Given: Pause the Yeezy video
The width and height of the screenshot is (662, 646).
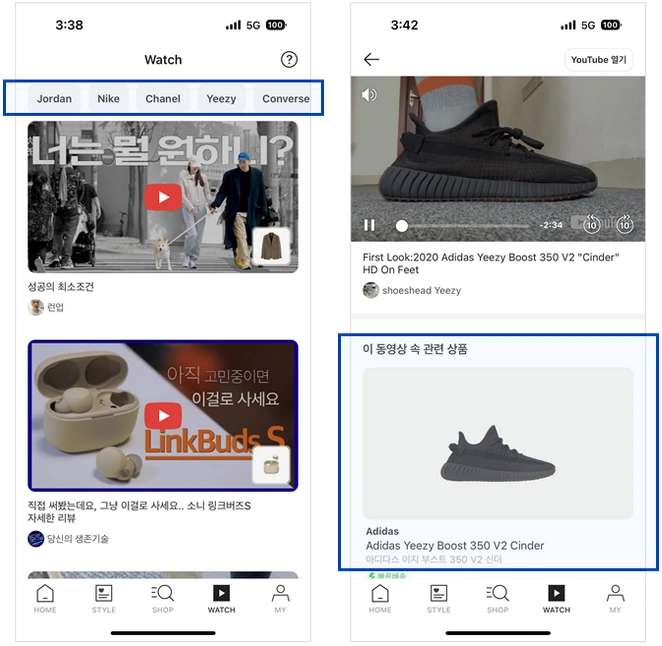Looking at the screenshot, I should 369,225.
